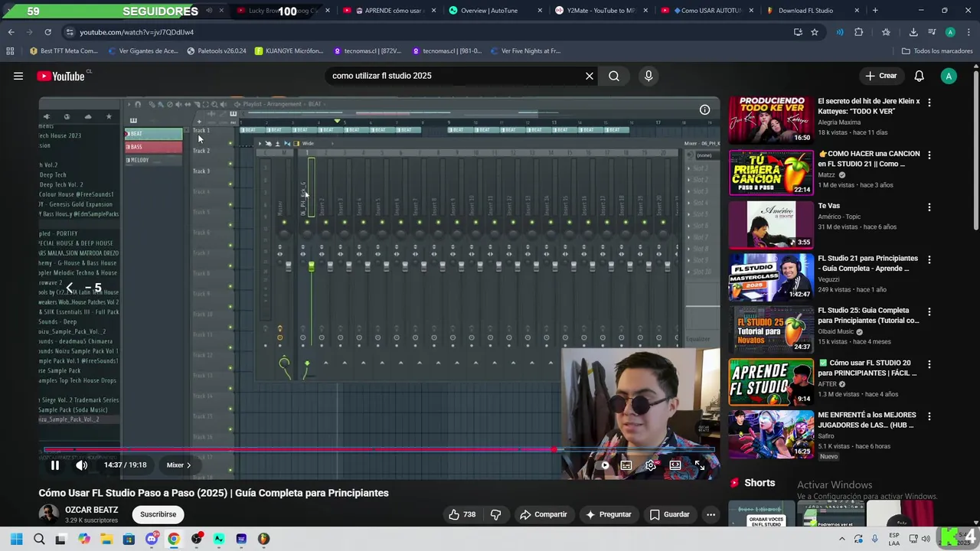Save video with Guardar
This screenshot has height=551, width=980.
click(670, 514)
